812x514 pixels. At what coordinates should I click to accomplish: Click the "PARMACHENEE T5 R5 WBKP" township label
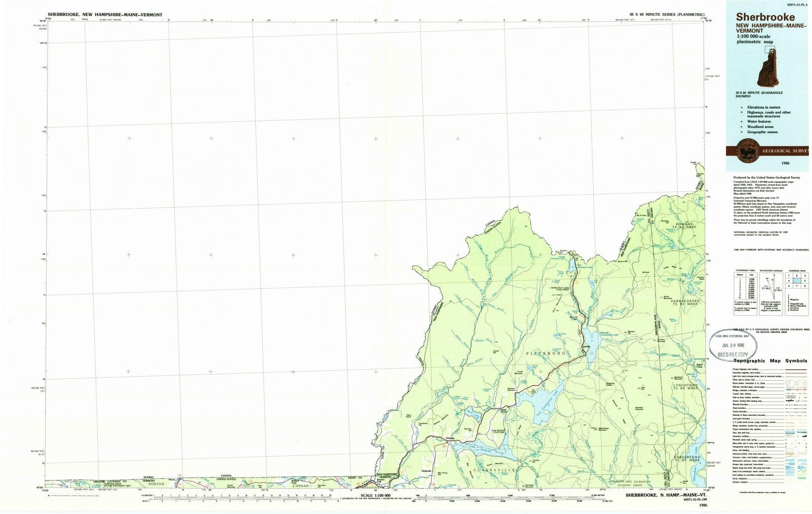click(x=686, y=303)
